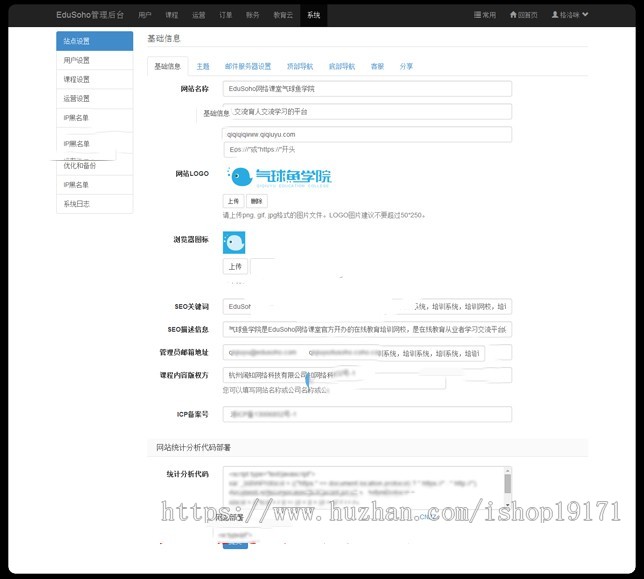644x579 pixels.
Task: Click the 课程内容版权方 input field
Action: coord(367,375)
